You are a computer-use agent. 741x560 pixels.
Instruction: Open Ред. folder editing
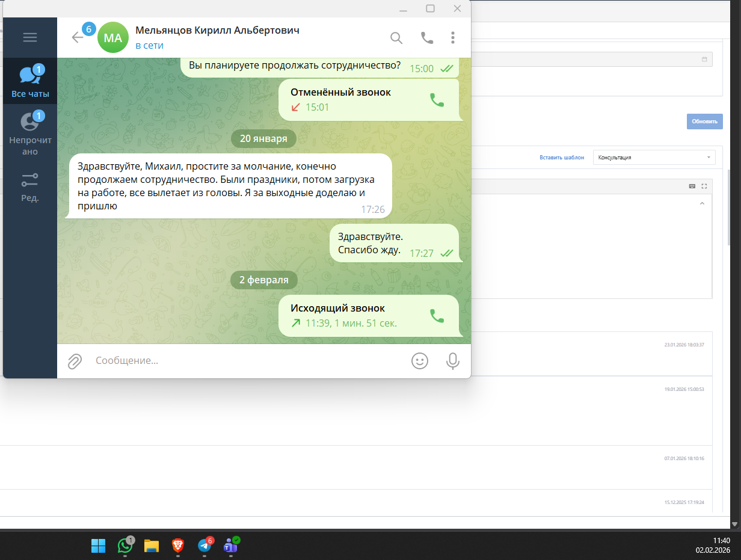(30, 187)
